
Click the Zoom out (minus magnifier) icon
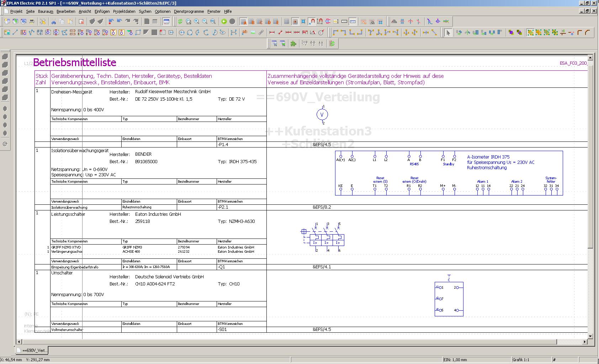(x=205, y=21)
